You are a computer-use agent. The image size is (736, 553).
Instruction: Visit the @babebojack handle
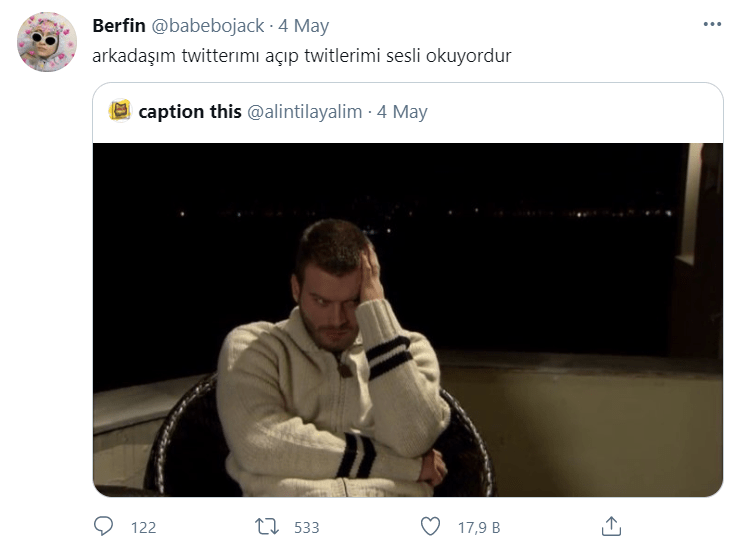[x=207, y=25]
